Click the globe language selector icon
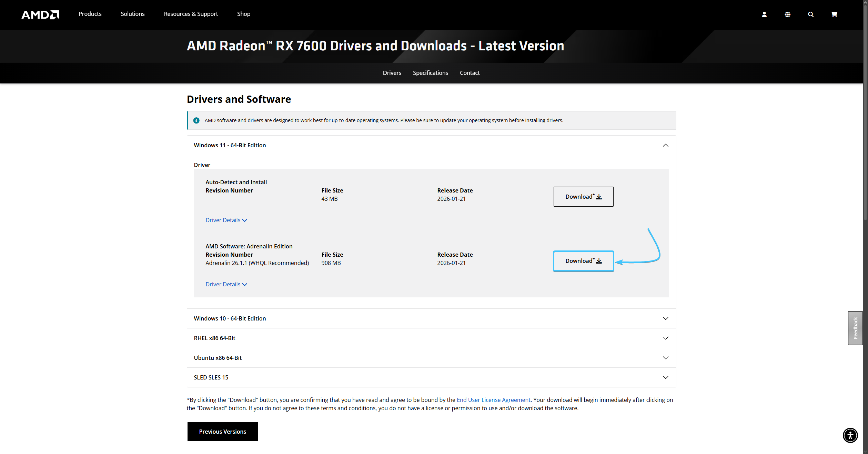Image resolution: width=868 pixels, height=454 pixels. [x=787, y=14]
